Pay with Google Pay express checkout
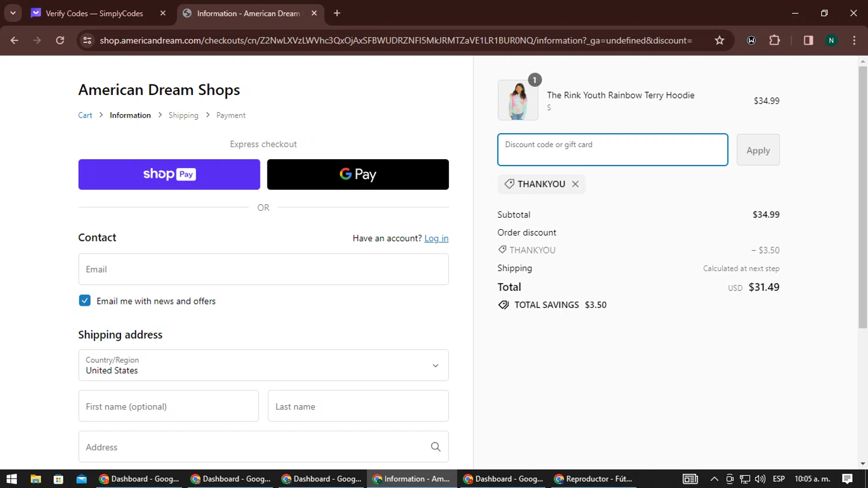The height and width of the screenshot is (488, 868). (x=358, y=174)
